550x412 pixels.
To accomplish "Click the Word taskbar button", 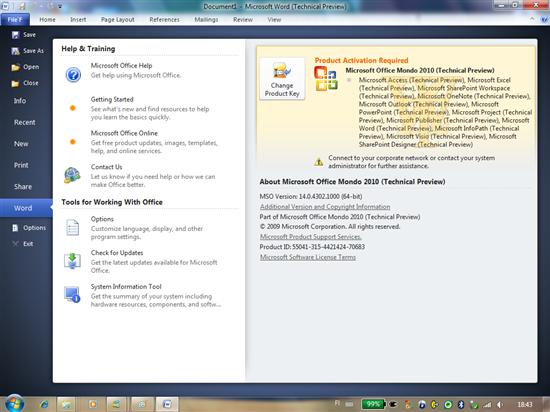I will [167, 404].
